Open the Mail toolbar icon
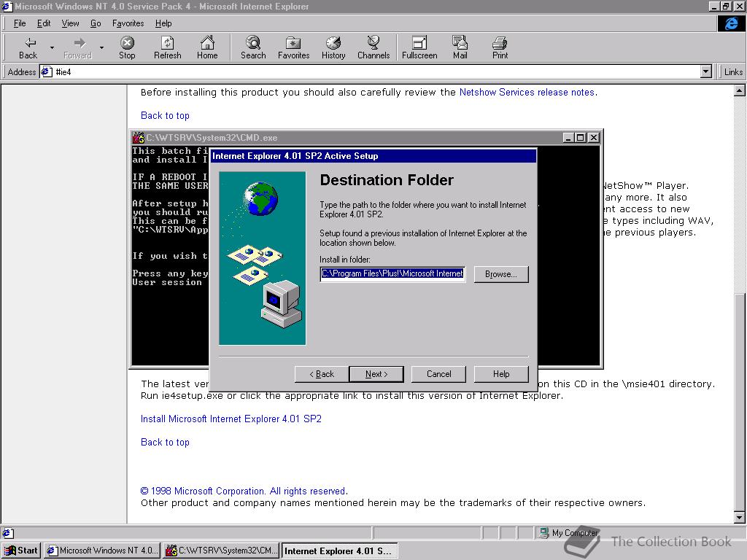Viewport: 747px width, 560px height. pos(460,47)
